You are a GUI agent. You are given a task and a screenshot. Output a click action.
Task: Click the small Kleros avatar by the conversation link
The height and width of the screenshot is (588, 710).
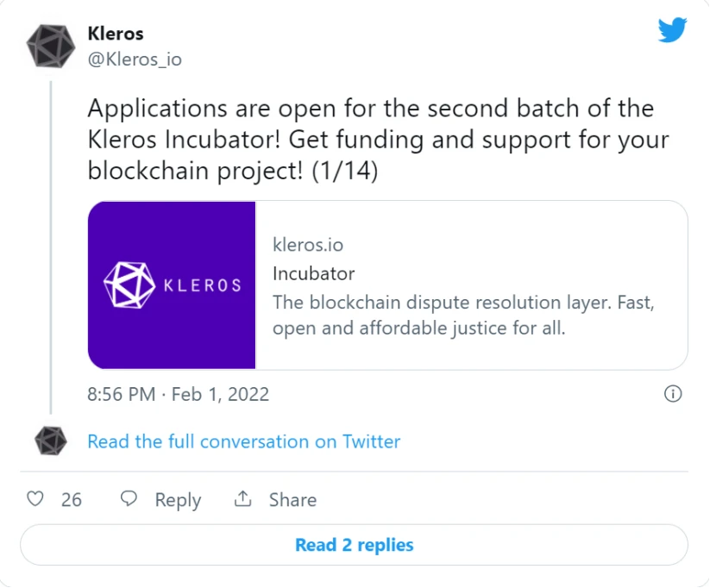(x=51, y=441)
